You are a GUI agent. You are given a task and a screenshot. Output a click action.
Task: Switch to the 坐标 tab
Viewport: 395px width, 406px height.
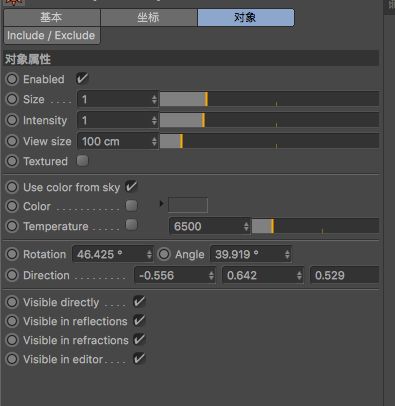149,17
